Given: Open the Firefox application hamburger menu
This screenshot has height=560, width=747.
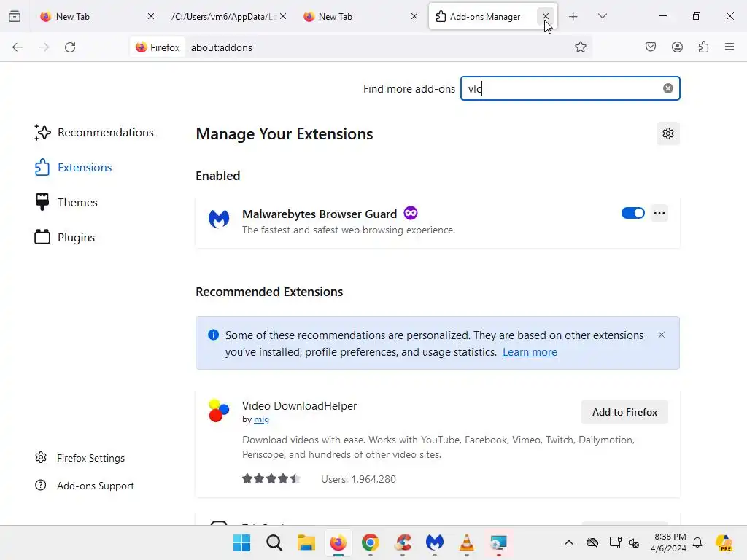Looking at the screenshot, I should pos(729,47).
